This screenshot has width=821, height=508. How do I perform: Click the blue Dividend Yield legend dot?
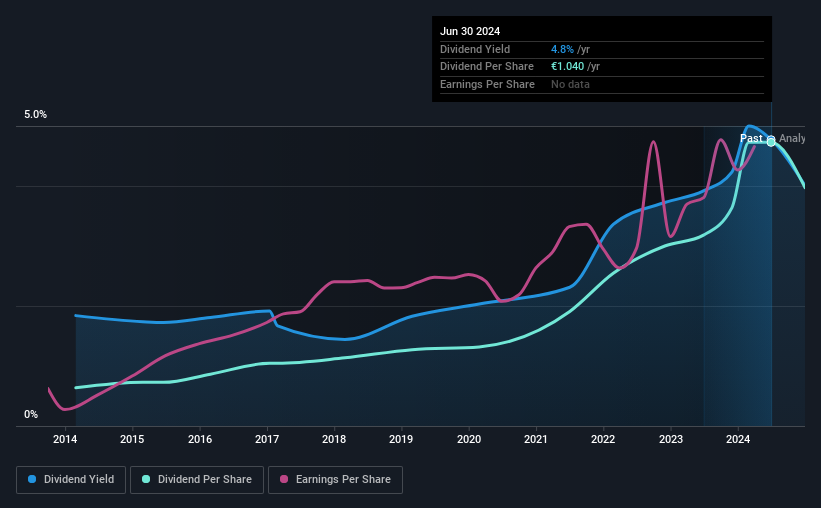(x=32, y=479)
